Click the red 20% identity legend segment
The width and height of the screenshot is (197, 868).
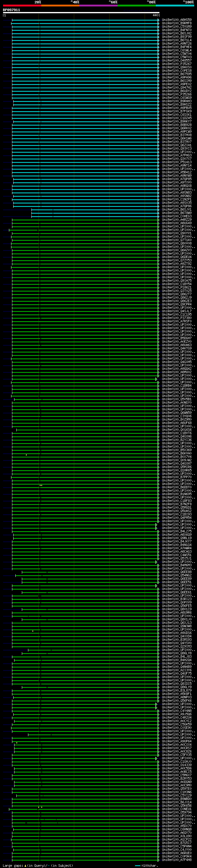22,6
